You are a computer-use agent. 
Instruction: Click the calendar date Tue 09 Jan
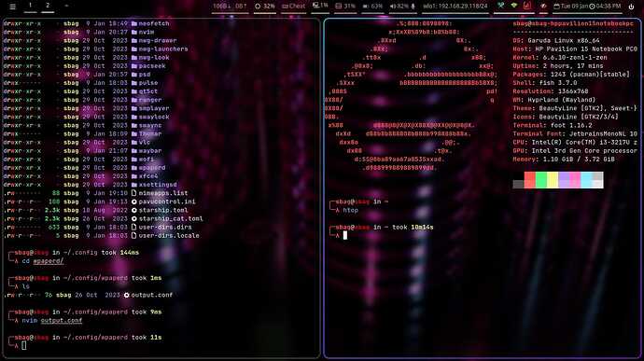[571, 7]
